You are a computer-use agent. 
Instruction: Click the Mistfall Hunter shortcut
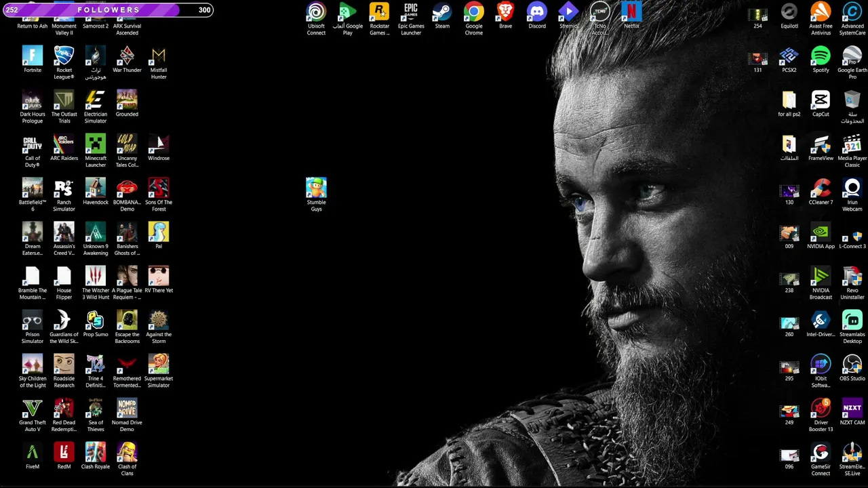coord(159,56)
